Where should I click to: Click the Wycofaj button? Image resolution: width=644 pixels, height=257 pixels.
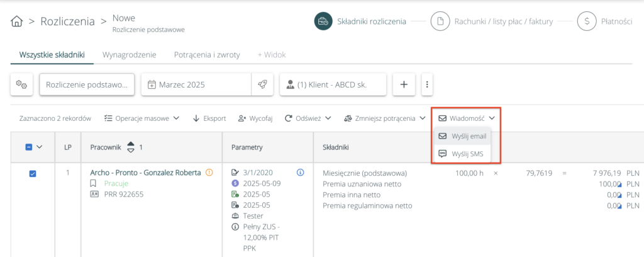tap(255, 118)
